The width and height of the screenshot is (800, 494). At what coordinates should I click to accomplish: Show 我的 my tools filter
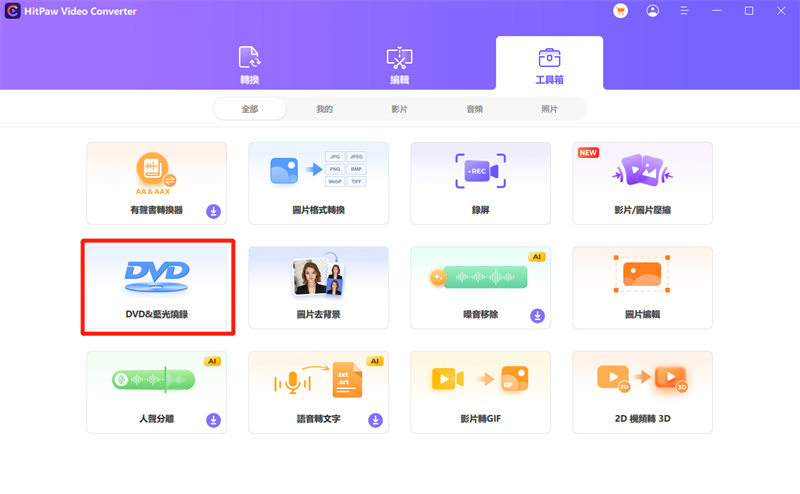click(324, 109)
